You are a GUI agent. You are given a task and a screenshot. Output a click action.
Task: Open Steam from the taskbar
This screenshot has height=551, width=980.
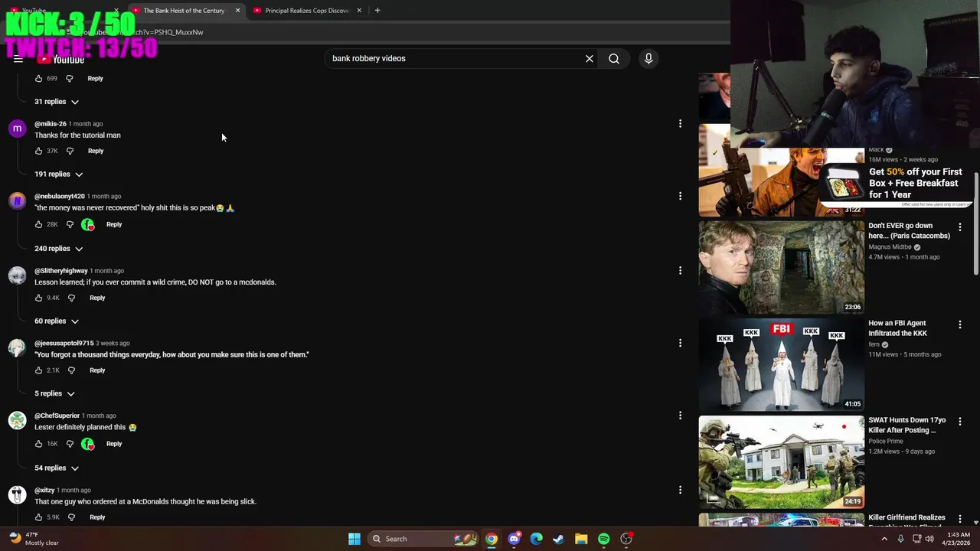point(559,539)
